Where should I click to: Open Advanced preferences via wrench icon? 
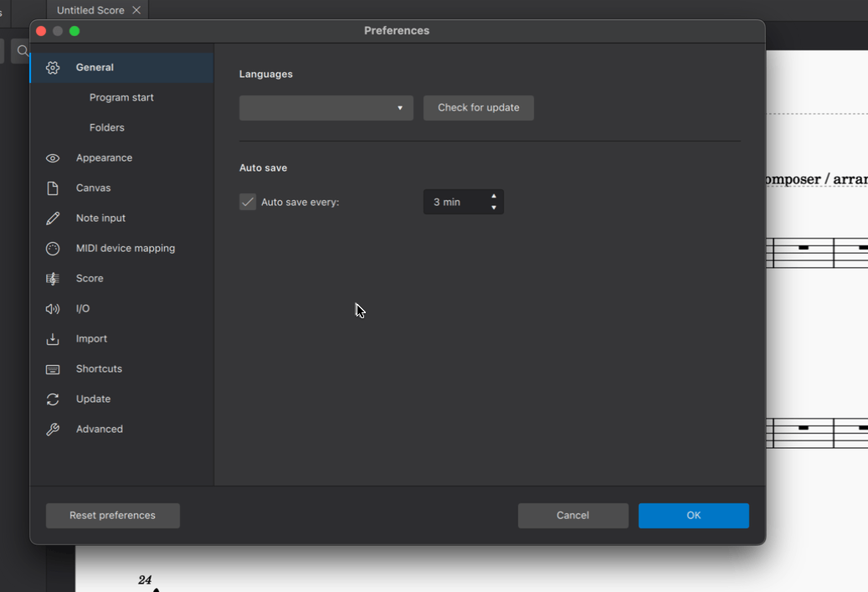[52, 429]
